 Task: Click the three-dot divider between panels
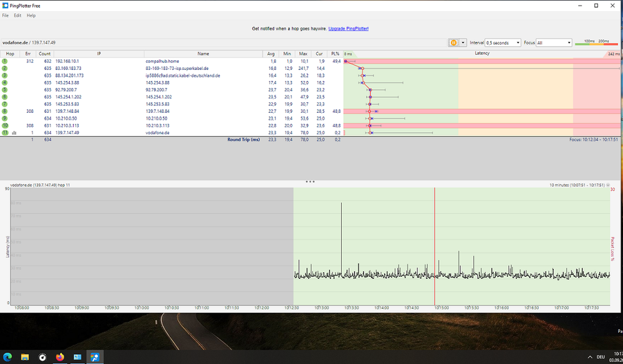tap(310, 181)
